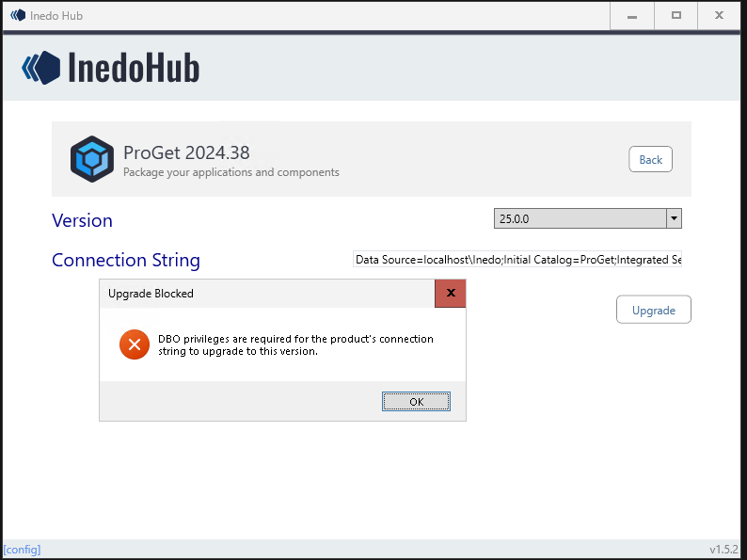Close the Upgrade Blocked dialog
Image resolution: width=747 pixels, height=560 pixels.
point(451,293)
